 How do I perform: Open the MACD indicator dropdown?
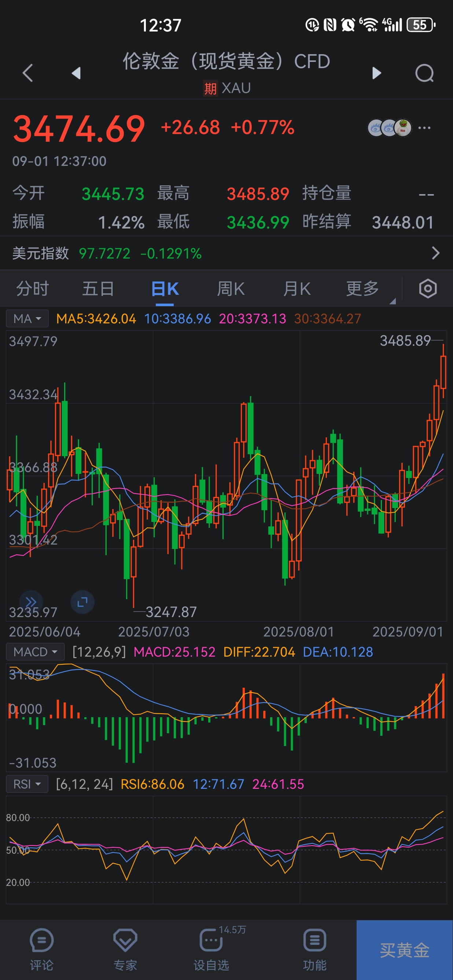[35, 652]
